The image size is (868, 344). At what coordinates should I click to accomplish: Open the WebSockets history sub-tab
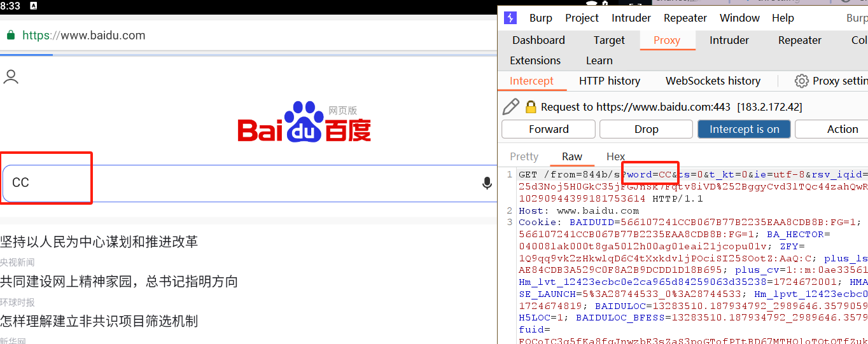tap(713, 81)
